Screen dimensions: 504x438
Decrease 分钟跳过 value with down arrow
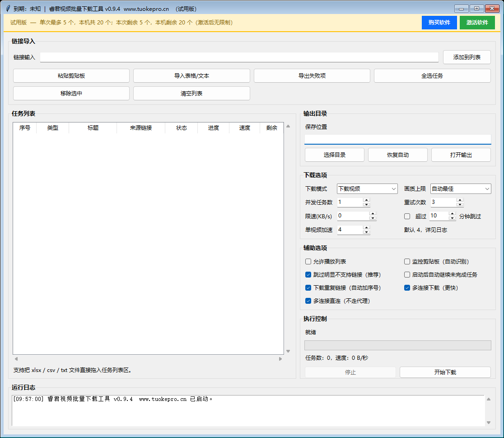point(452,218)
